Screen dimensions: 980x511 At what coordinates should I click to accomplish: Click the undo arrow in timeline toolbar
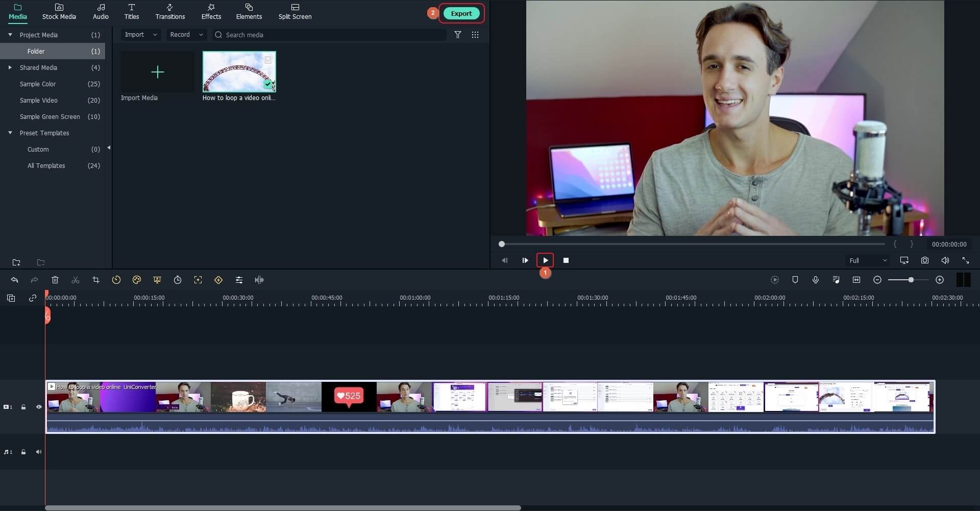(14, 280)
